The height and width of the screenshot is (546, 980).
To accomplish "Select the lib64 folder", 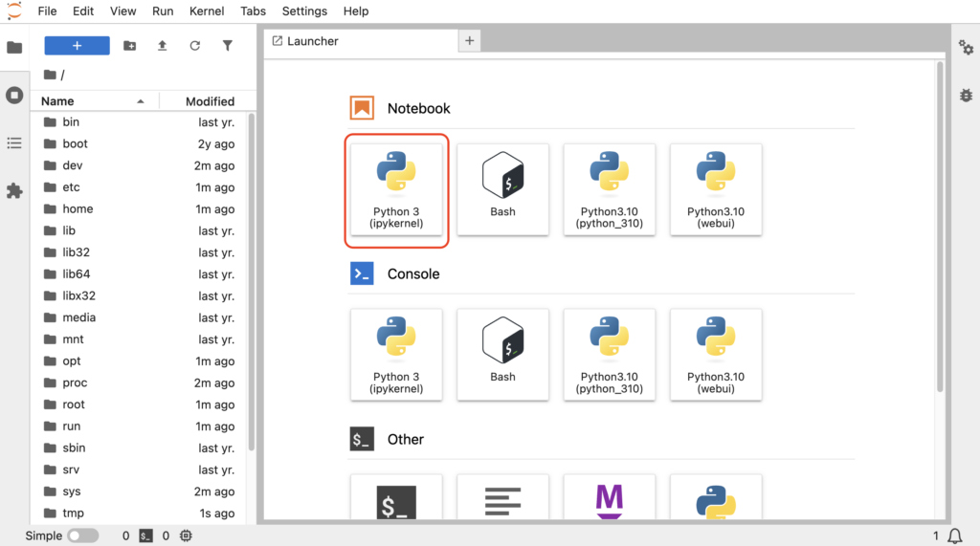I will 140,274.
